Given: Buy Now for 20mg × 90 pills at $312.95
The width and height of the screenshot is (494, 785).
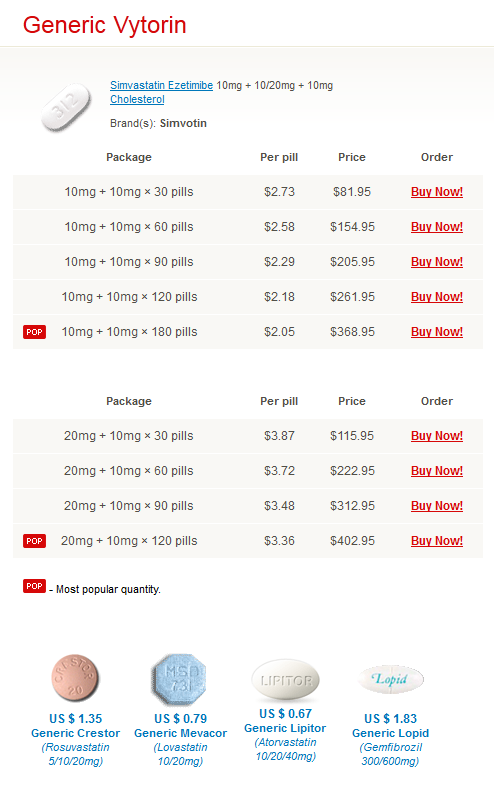Looking at the screenshot, I should point(436,506).
